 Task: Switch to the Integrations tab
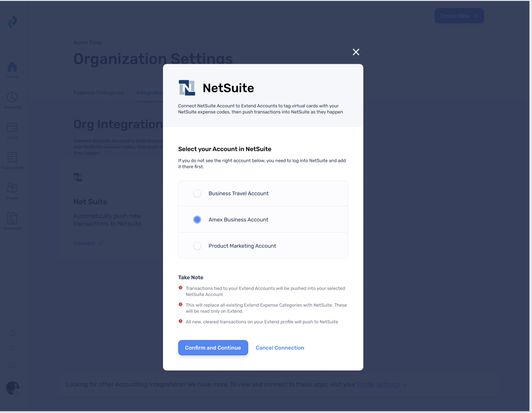[x=149, y=93]
